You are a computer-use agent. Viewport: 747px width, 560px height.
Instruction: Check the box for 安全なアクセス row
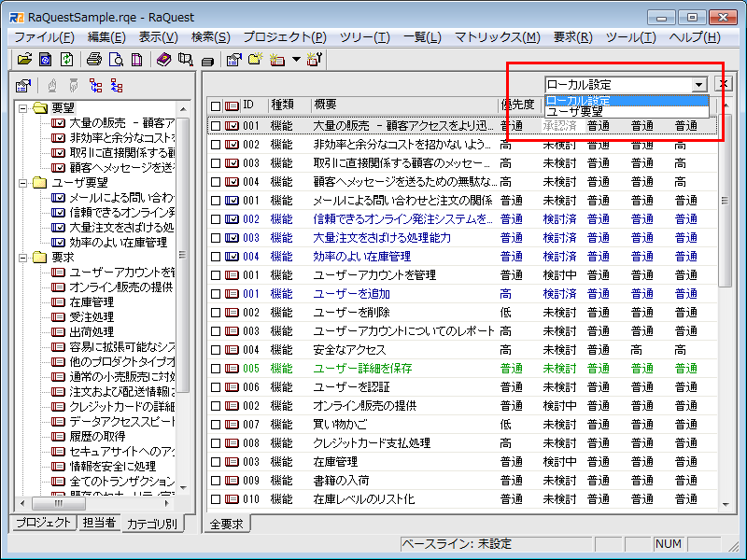216,350
